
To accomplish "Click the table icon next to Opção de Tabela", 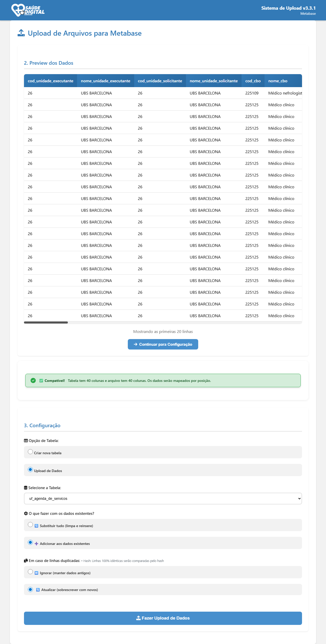I will [26, 440].
